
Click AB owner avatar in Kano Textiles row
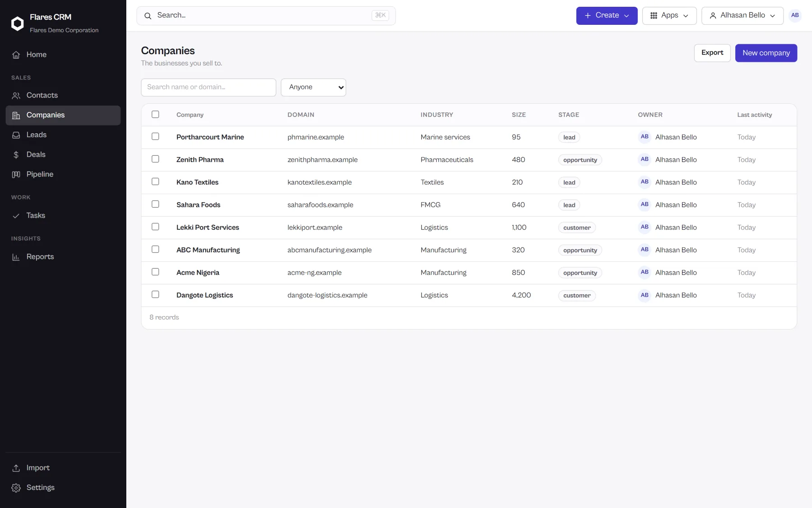click(645, 182)
